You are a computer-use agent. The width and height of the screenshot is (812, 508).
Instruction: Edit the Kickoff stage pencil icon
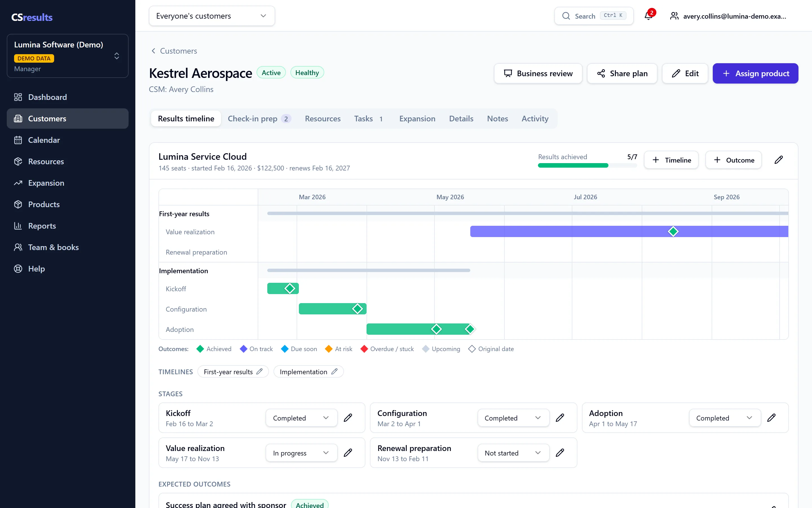point(348,418)
